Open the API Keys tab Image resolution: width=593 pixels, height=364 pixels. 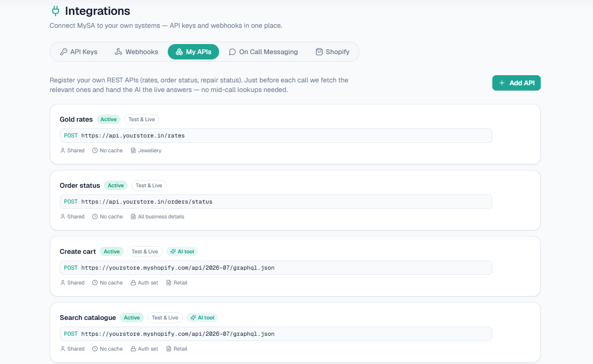point(79,52)
